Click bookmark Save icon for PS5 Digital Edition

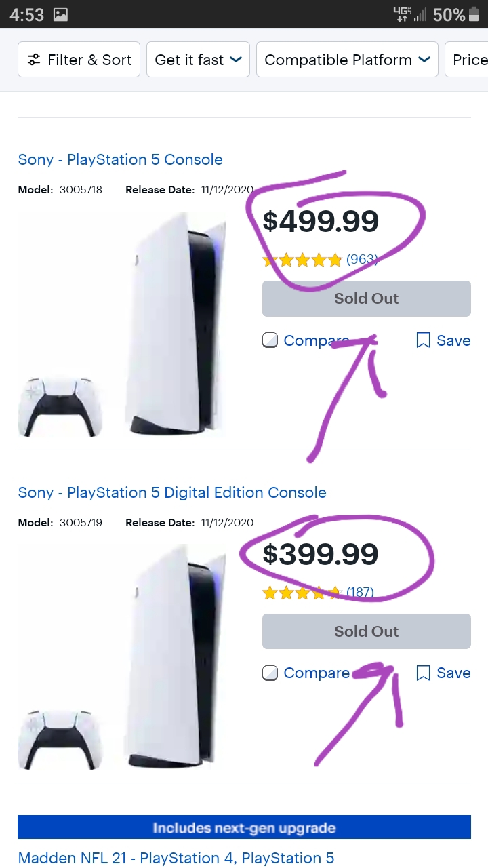(x=424, y=673)
